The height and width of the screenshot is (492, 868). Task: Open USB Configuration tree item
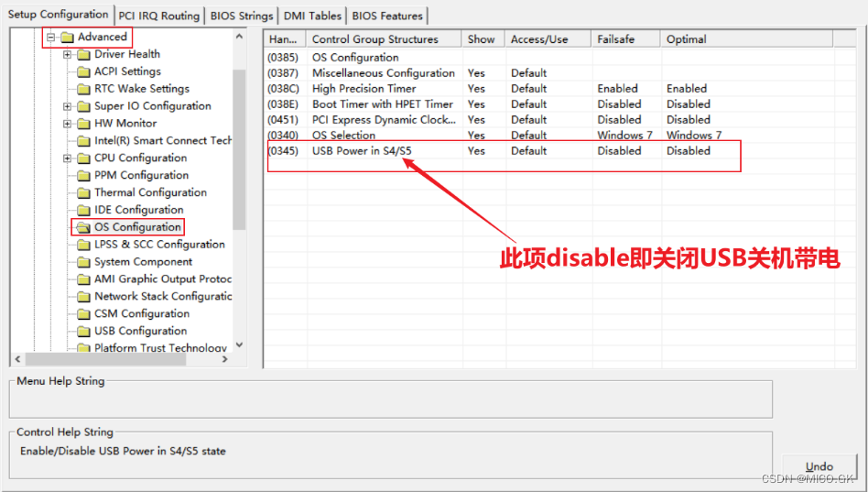pyautogui.click(x=141, y=331)
